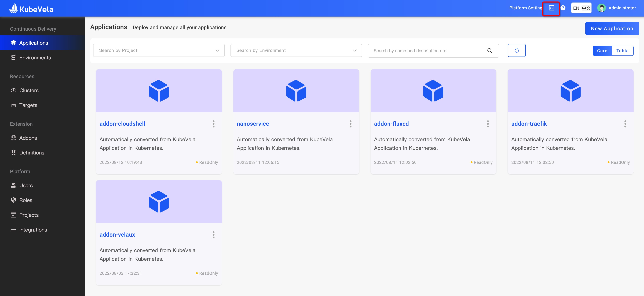
Task: Click the search magnifier icon
Action: (x=490, y=51)
